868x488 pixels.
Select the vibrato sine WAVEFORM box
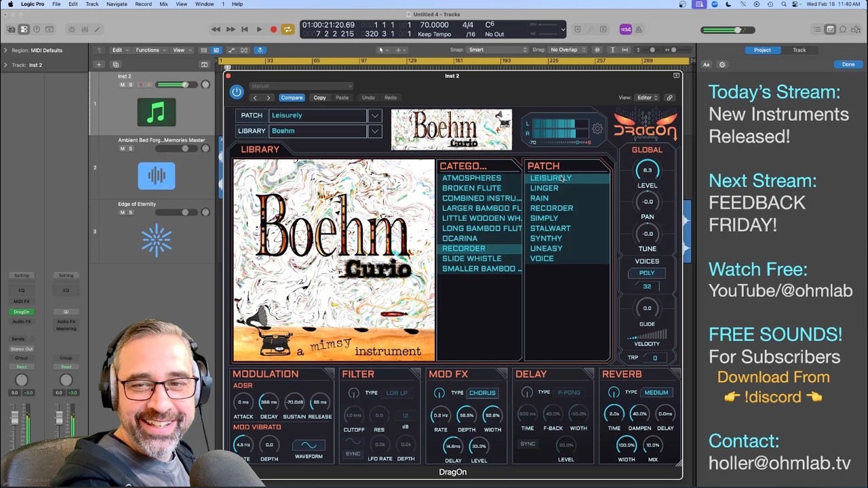click(x=309, y=445)
